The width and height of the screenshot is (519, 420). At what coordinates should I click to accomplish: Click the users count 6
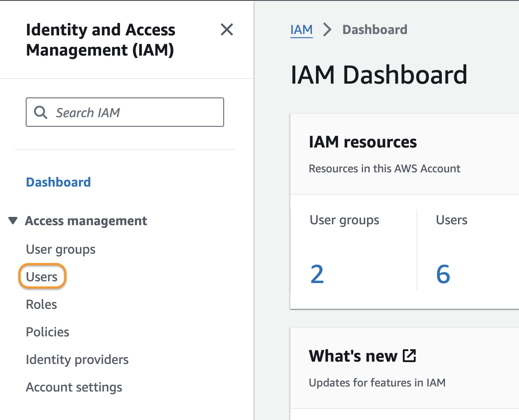[x=443, y=274]
